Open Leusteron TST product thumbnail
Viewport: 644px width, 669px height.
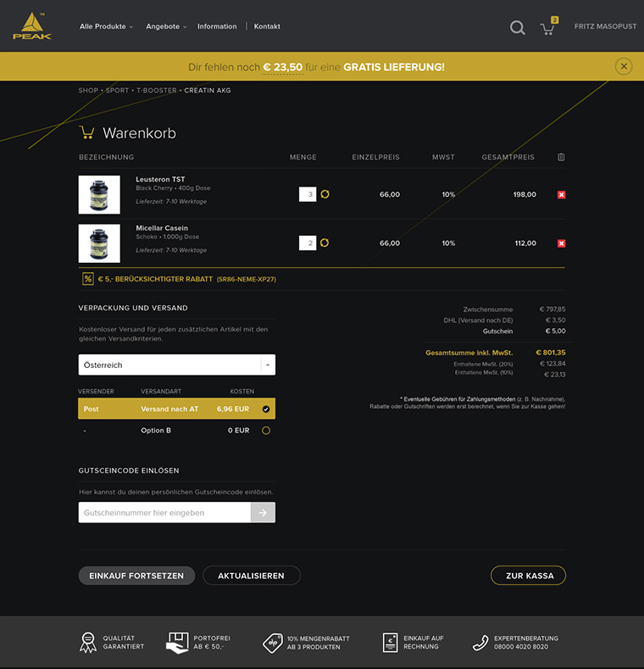tap(99, 194)
